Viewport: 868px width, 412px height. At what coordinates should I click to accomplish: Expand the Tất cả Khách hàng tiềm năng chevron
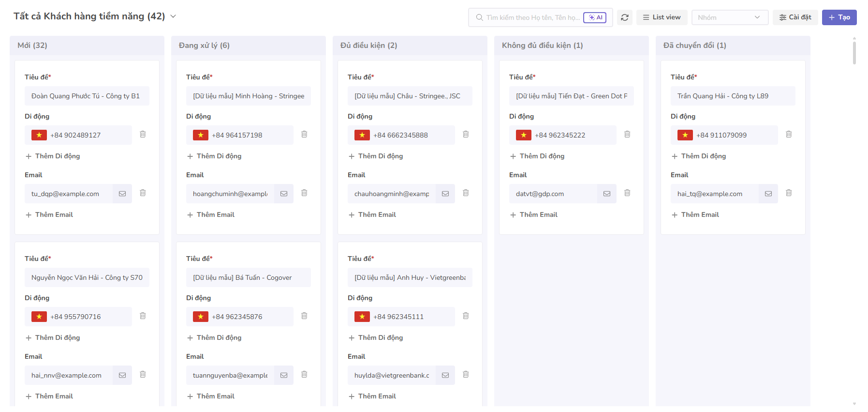coord(173,16)
